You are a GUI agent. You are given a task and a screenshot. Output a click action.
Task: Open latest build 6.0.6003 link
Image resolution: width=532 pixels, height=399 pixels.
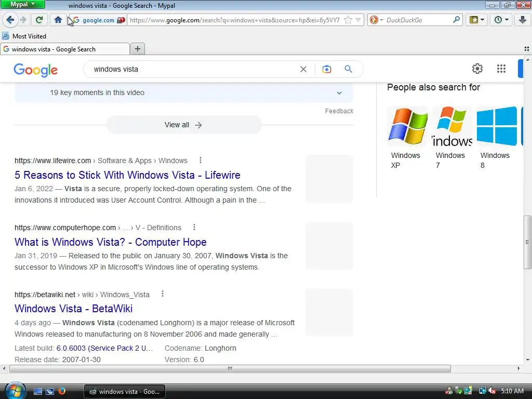pos(104,348)
